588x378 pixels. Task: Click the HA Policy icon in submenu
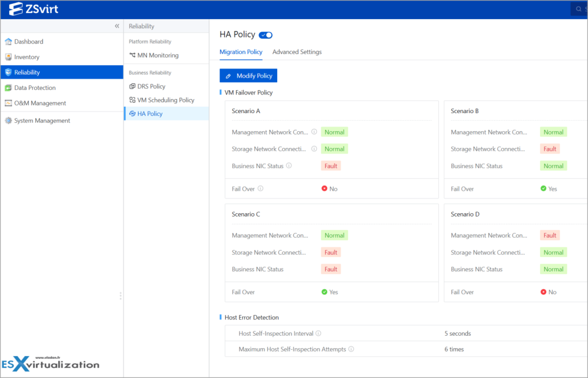pyautogui.click(x=132, y=114)
